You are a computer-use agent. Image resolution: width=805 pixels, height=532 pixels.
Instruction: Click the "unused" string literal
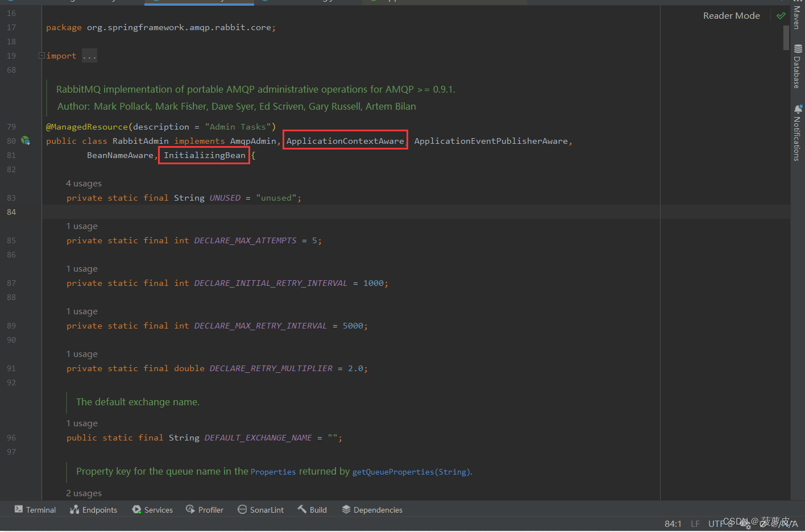pos(276,198)
